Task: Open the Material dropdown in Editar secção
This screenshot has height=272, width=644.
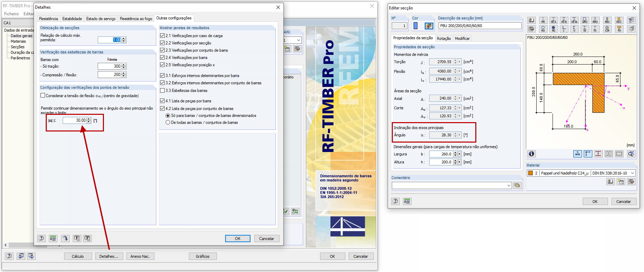Action: coord(632,173)
